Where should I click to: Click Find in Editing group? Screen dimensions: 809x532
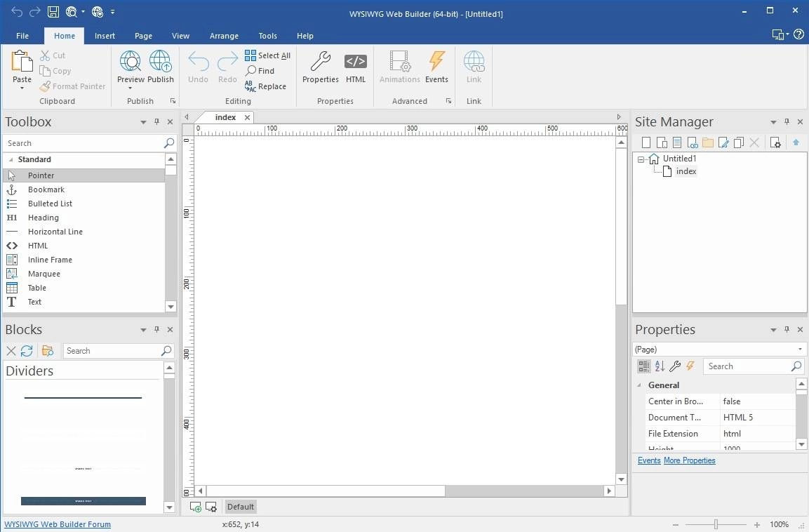[x=260, y=71]
